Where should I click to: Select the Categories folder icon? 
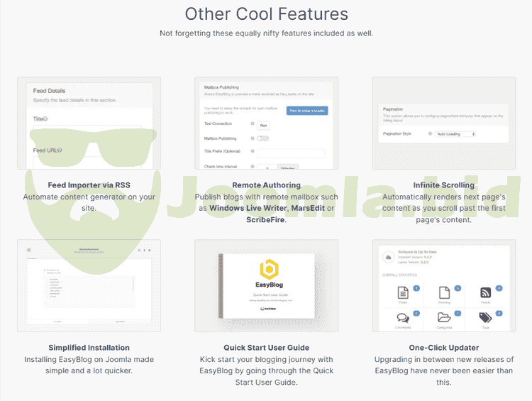(x=444, y=319)
